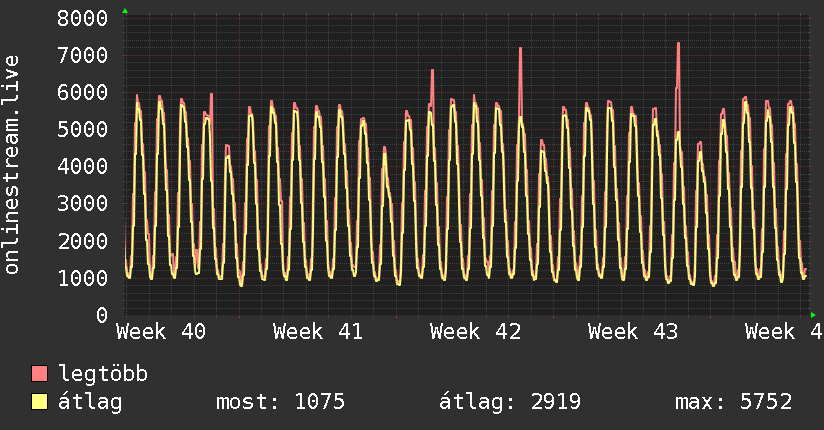The width and height of the screenshot is (824, 430).
Task: Click the 5000 y-axis label
Action: pos(83,129)
